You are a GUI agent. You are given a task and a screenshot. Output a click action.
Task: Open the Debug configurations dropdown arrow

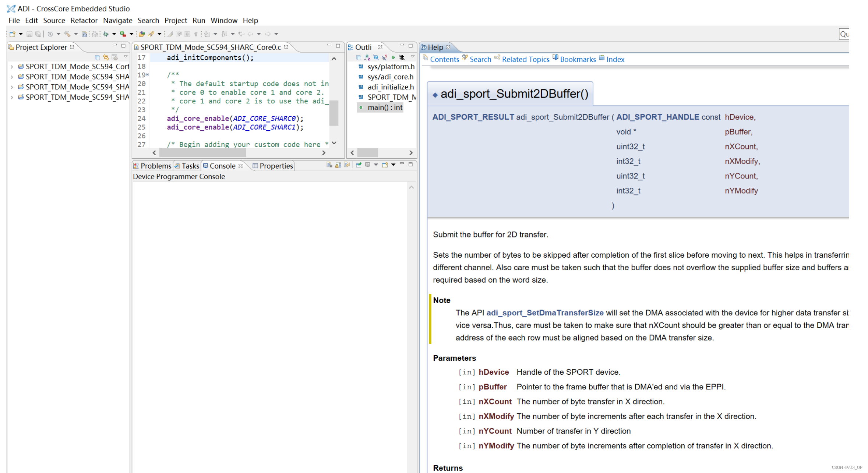click(114, 34)
